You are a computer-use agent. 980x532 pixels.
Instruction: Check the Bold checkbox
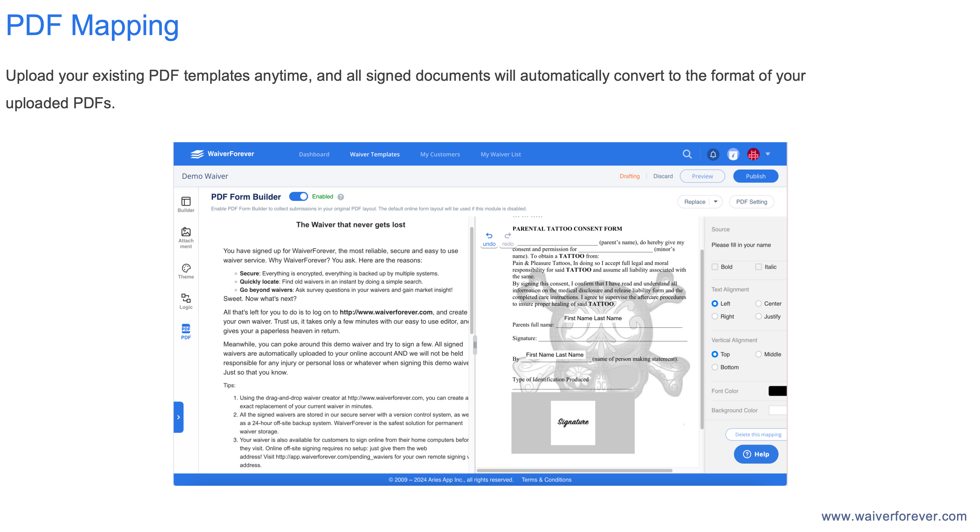(715, 267)
